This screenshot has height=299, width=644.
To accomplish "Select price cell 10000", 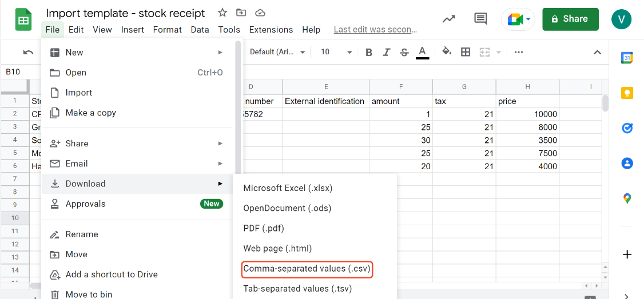I will point(527,114).
